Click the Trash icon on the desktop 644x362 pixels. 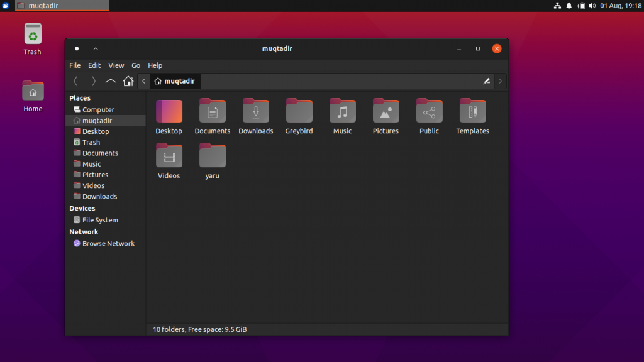click(x=33, y=35)
